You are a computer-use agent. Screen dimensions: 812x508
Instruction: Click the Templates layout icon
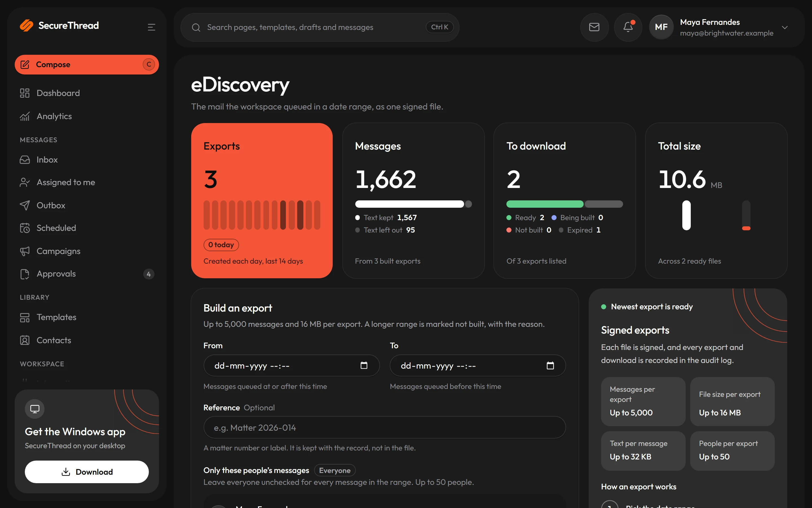point(25,317)
